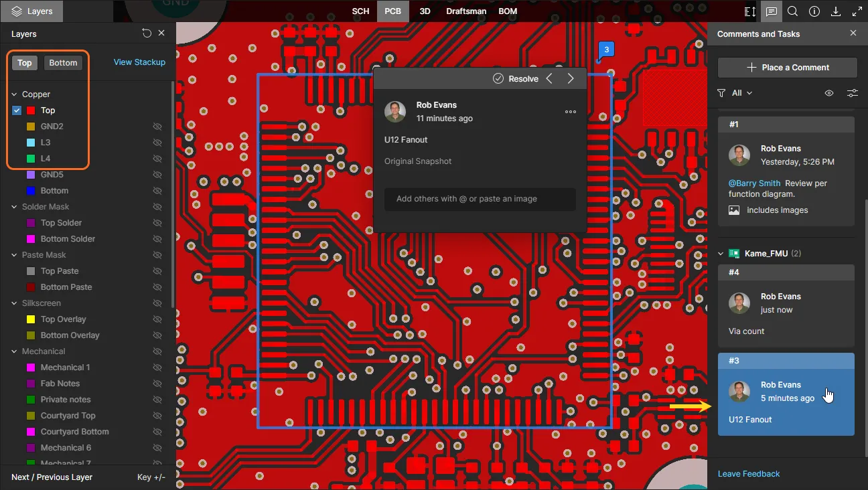Open comment settings sliders icon

pyautogui.click(x=852, y=93)
